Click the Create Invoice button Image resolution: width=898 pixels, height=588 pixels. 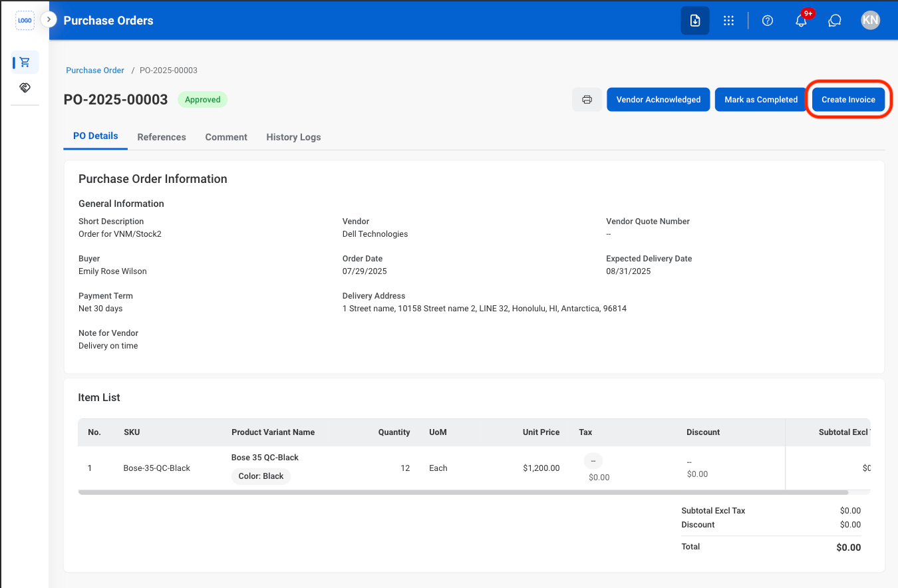pyautogui.click(x=848, y=100)
